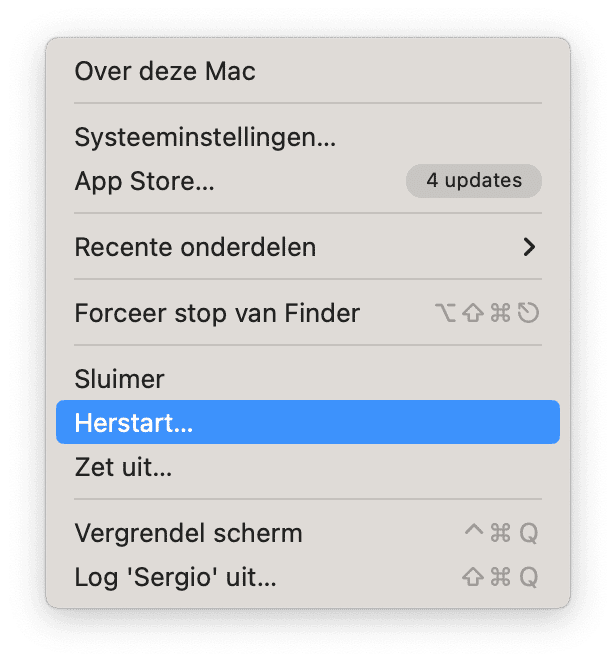Open Over deze Mac

pos(165,72)
